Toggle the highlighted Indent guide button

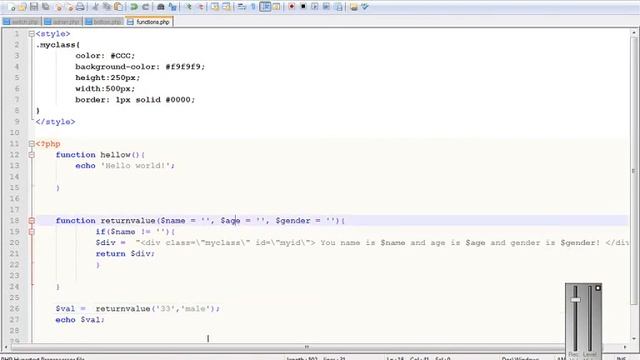(265, 7)
